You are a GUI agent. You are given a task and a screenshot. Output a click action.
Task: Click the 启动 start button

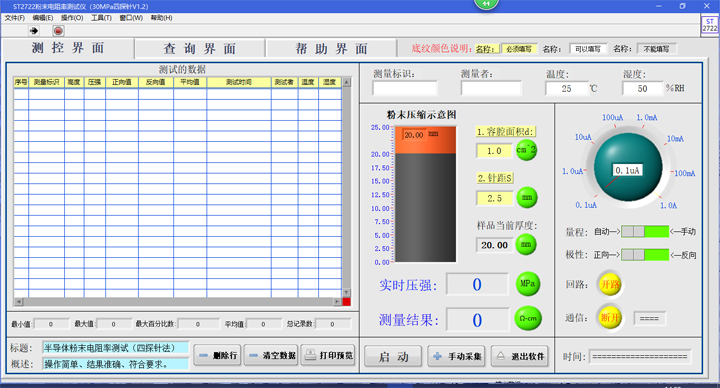[x=393, y=357]
